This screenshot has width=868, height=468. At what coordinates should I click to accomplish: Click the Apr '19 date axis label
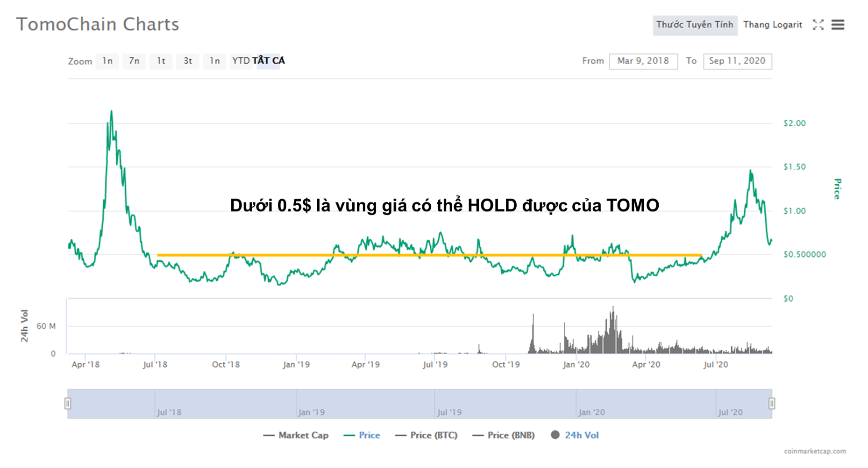point(365,364)
